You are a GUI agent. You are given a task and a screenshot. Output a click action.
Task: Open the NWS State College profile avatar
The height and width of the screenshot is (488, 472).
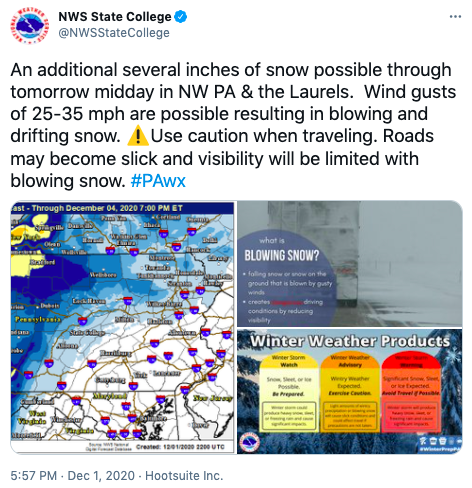pyautogui.click(x=28, y=25)
